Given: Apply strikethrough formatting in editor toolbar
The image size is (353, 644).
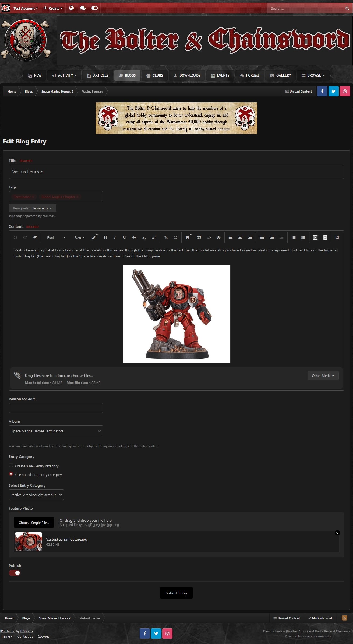Looking at the screenshot, I should [134, 237].
